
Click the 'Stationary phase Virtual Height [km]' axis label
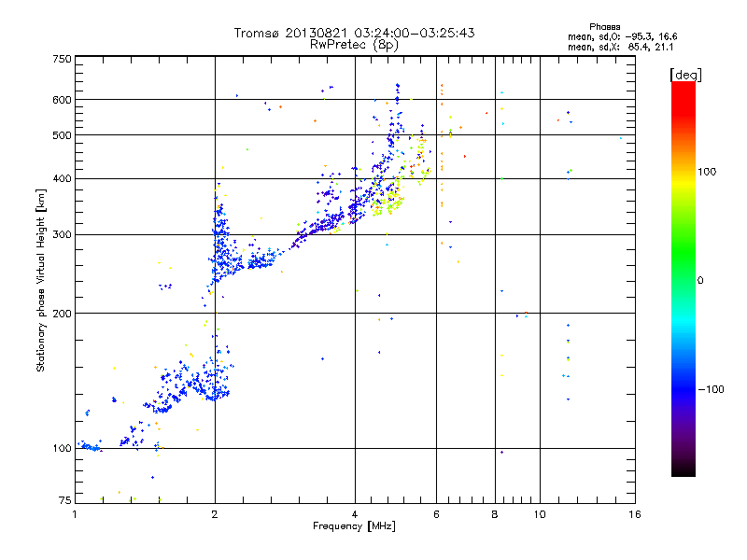coord(41,280)
